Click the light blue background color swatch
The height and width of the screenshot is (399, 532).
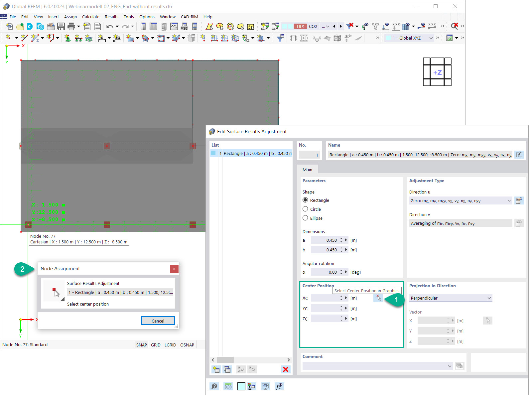click(241, 386)
